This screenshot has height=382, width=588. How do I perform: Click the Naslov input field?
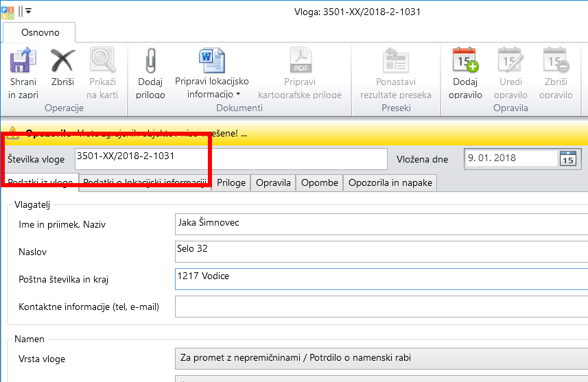pyautogui.click(x=381, y=252)
